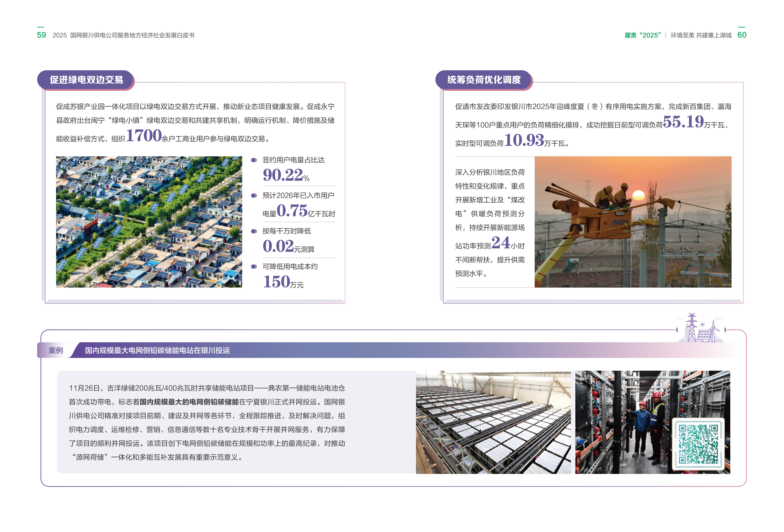This screenshot has width=784, height=532.
Task: Click the figure "0.75"
Action: coord(292,211)
